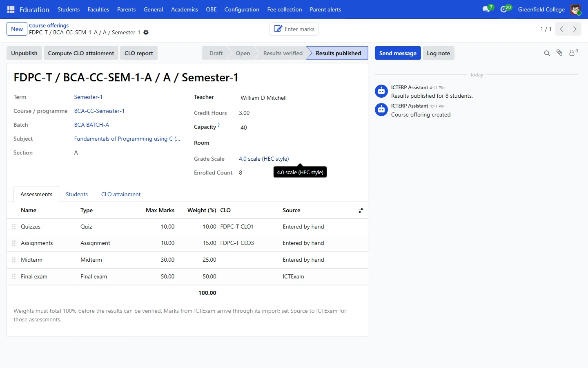Click the user avatar in the top bar
Viewport: 588px width, 368px height.
575,9
